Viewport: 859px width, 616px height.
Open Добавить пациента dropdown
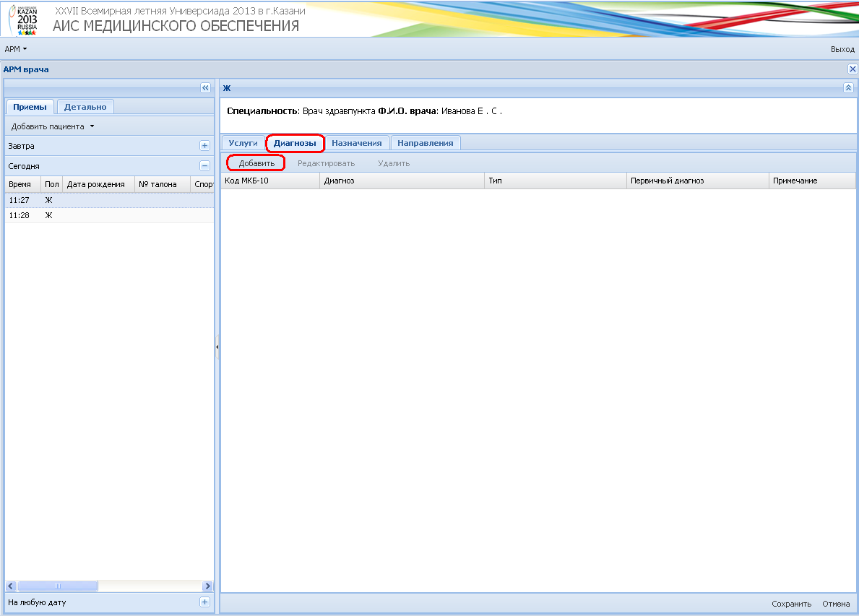pos(53,126)
